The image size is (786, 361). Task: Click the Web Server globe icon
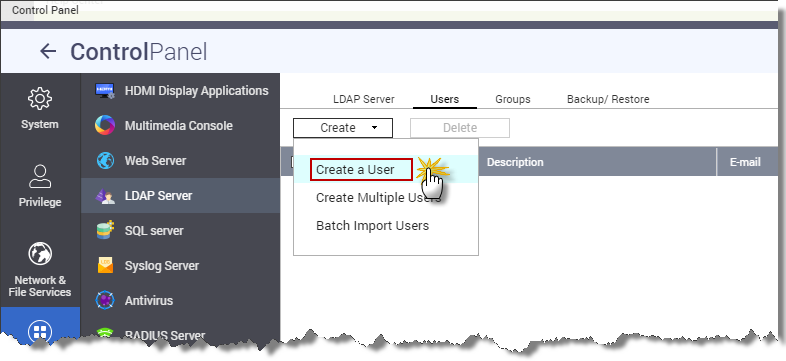click(105, 160)
